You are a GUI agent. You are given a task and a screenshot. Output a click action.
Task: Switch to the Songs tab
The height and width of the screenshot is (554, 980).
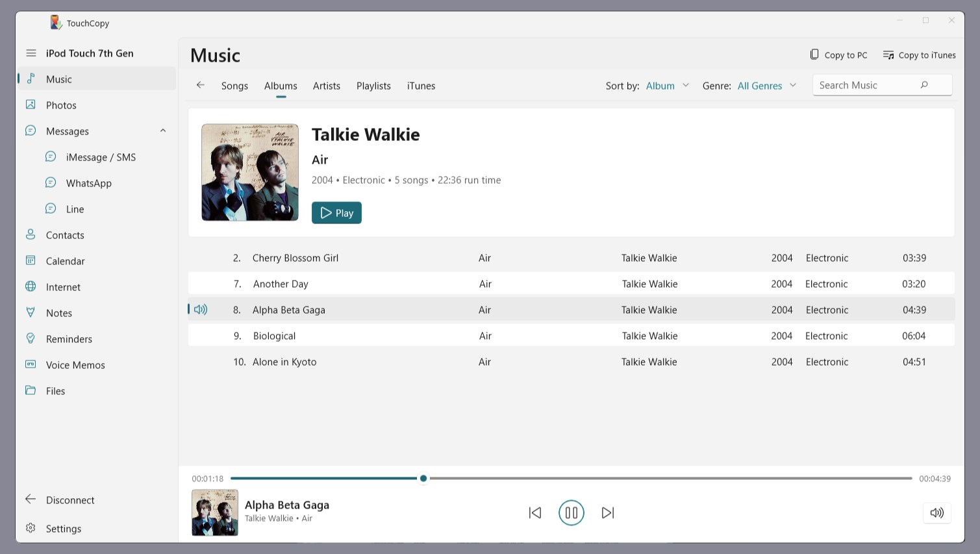[234, 86]
